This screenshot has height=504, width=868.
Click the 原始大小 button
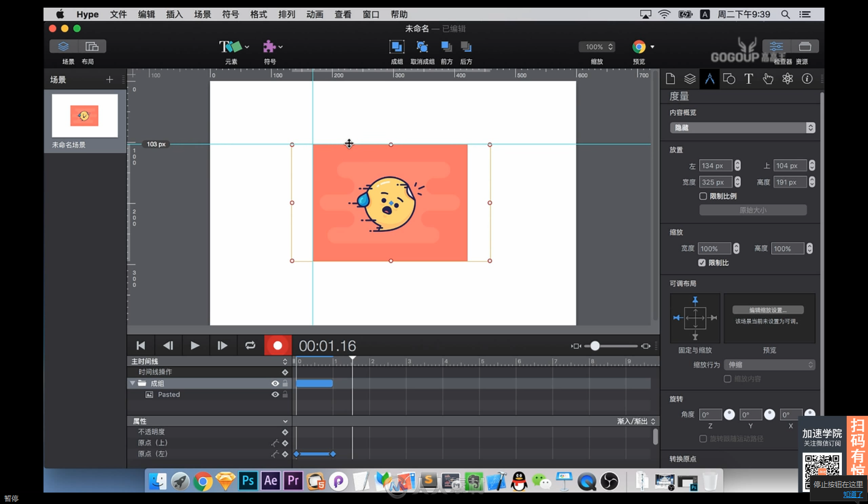coord(753,210)
